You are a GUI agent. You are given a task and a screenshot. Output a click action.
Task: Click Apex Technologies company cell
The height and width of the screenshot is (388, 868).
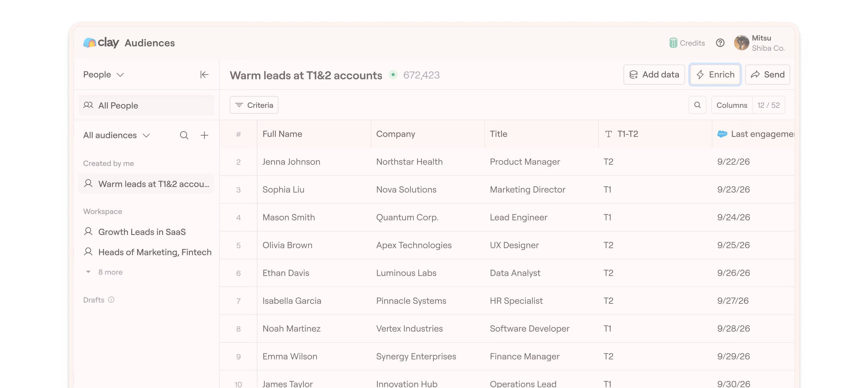tap(427, 245)
